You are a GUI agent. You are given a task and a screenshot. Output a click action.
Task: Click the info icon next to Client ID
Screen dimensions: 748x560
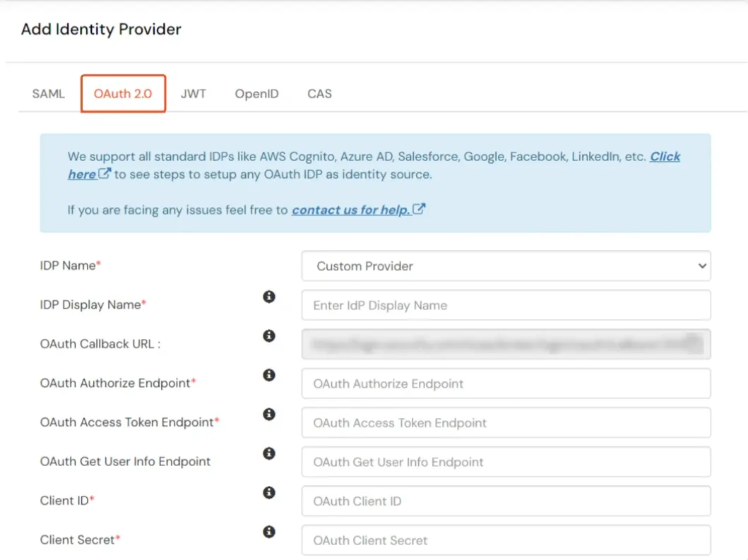(268, 492)
